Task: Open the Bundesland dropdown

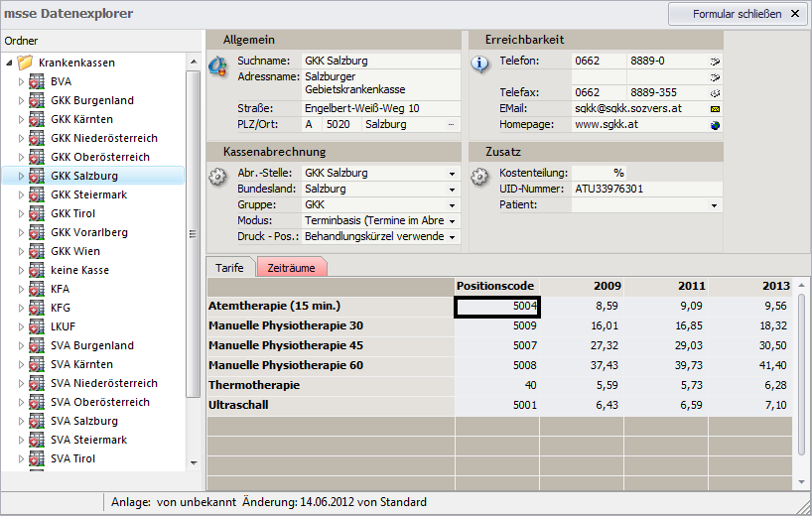Action: [452, 190]
